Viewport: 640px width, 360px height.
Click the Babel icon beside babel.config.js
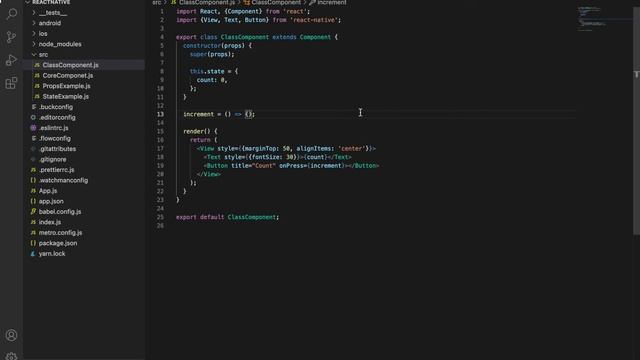[33, 212]
